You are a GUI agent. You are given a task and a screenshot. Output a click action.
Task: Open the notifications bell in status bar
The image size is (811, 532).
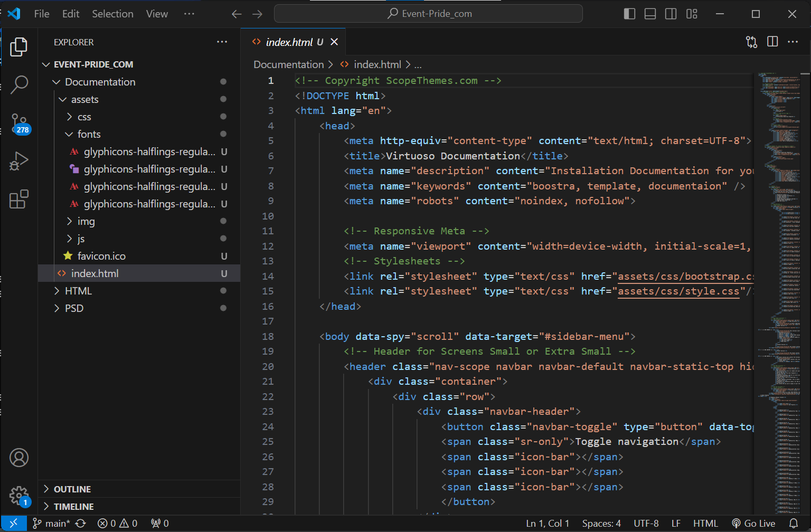793,523
